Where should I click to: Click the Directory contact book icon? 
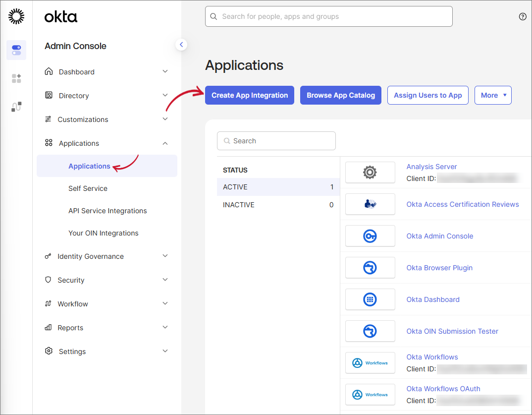click(49, 95)
